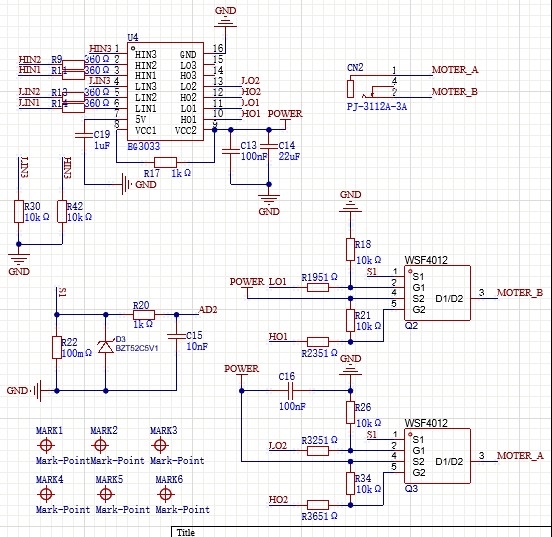This screenshot has width=552, height=537.
Task: Select the R22 100mΩ shunt resistor
Action: coord(57,348)
